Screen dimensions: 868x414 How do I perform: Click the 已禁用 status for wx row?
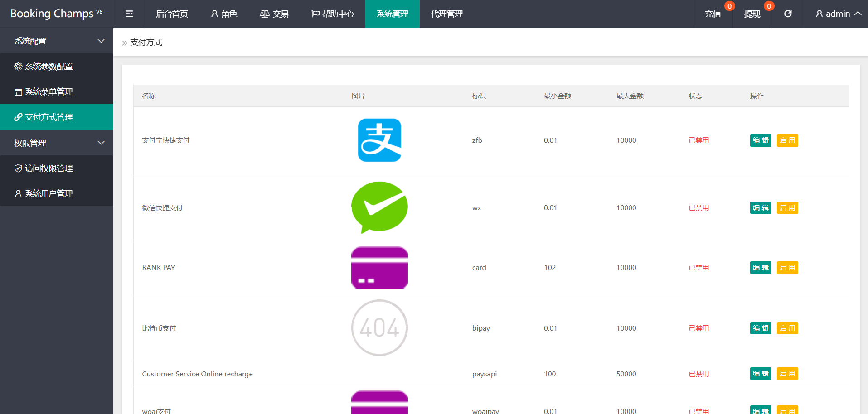(699, 208)
